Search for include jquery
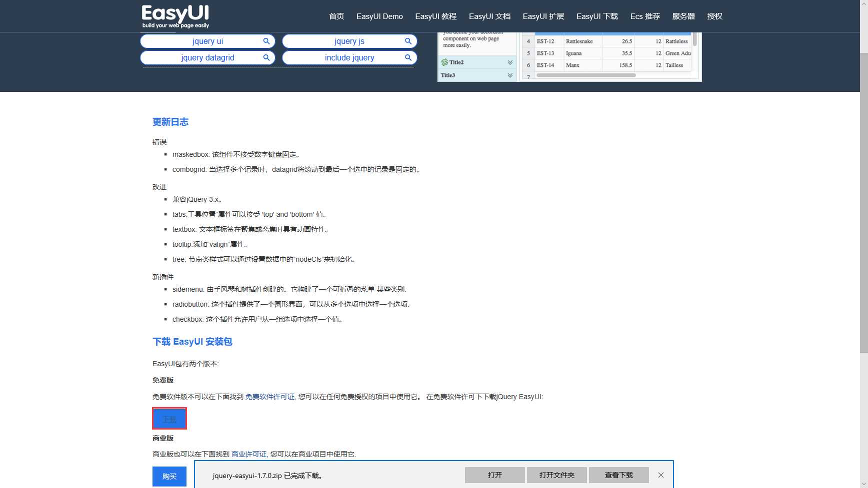868x488 pixels. point(349,57)
